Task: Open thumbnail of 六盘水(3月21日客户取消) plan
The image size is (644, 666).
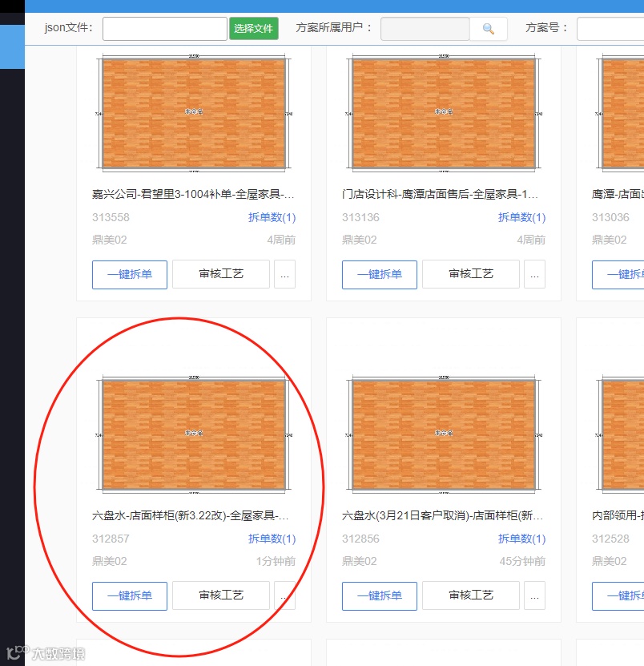Action: click(x=444, y=435)
